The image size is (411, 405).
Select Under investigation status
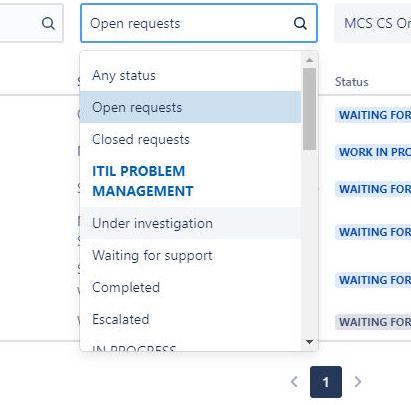tap(190, 223)
